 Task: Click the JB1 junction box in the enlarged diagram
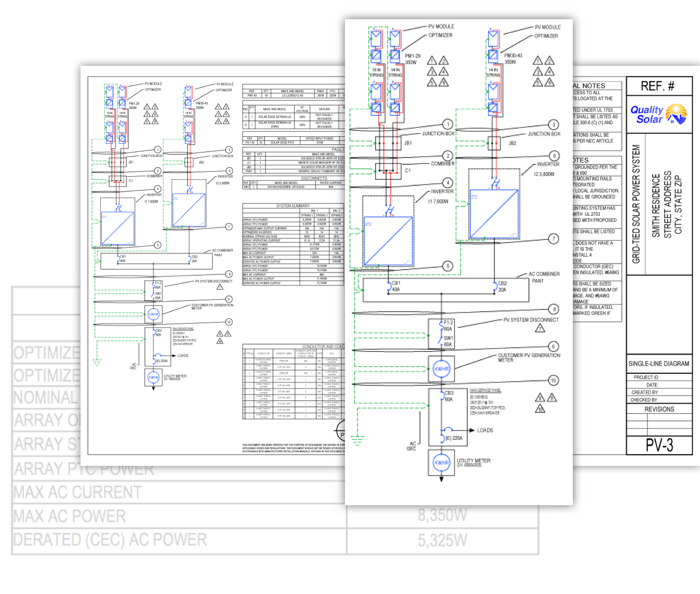point(388,143)
